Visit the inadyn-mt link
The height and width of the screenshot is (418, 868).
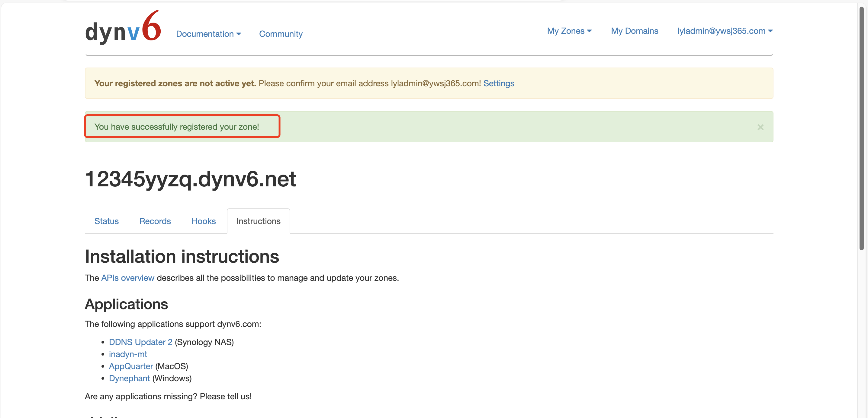128,354
